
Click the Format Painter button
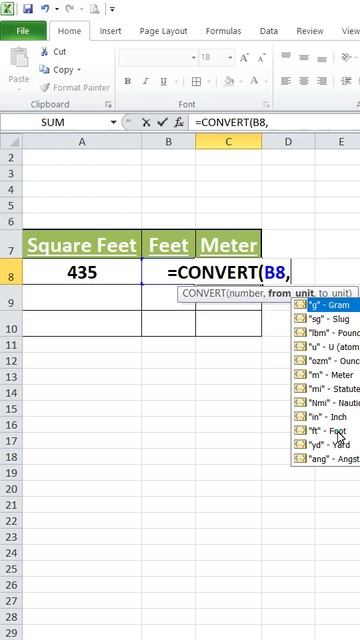tap(75, 88)
